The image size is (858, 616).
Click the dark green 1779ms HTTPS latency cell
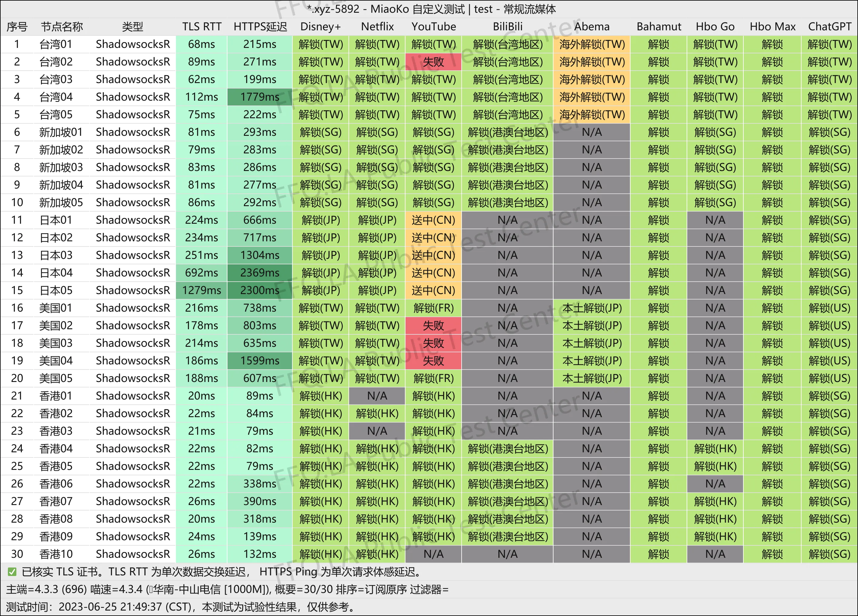(x=260, y=97)
